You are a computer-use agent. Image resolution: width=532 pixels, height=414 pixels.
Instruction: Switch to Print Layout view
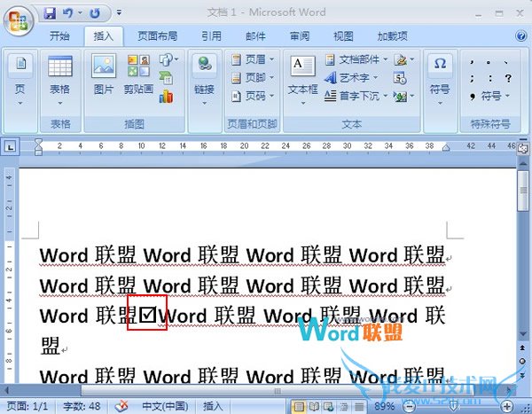click(x=299, y=406)
